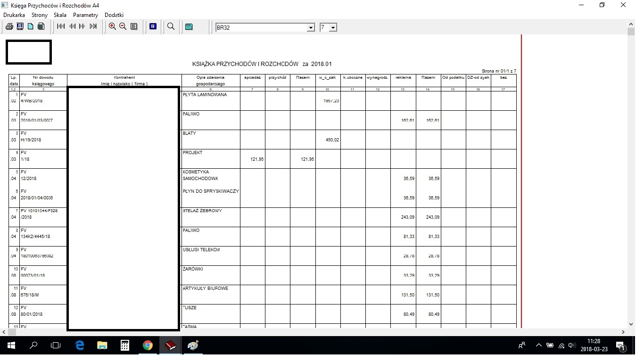Viewport: 644px width, 362px height.
Task: Advance to the next page
Action: click(x=83, y=27)
